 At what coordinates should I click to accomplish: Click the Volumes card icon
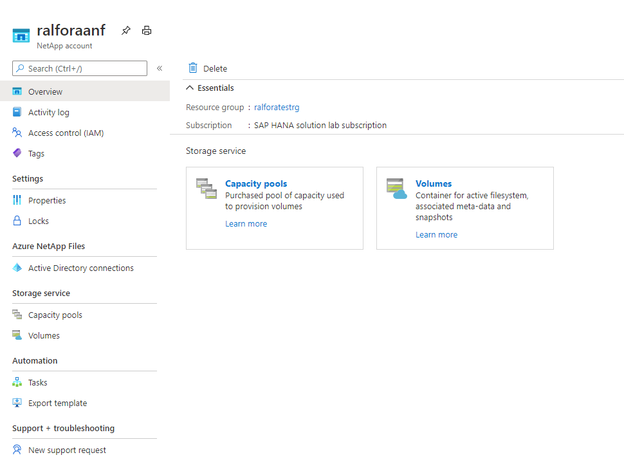[397, 189]
